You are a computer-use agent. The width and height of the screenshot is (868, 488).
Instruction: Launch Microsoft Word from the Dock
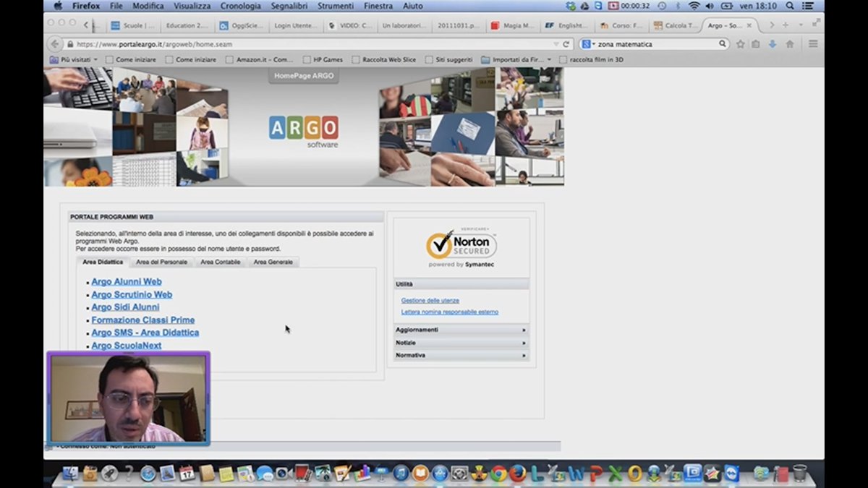[x=576, y=474]
